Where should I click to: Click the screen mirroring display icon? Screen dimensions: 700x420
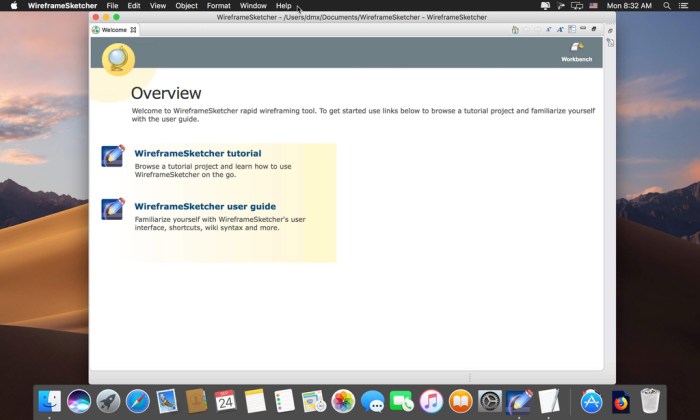tap(577, 6)
